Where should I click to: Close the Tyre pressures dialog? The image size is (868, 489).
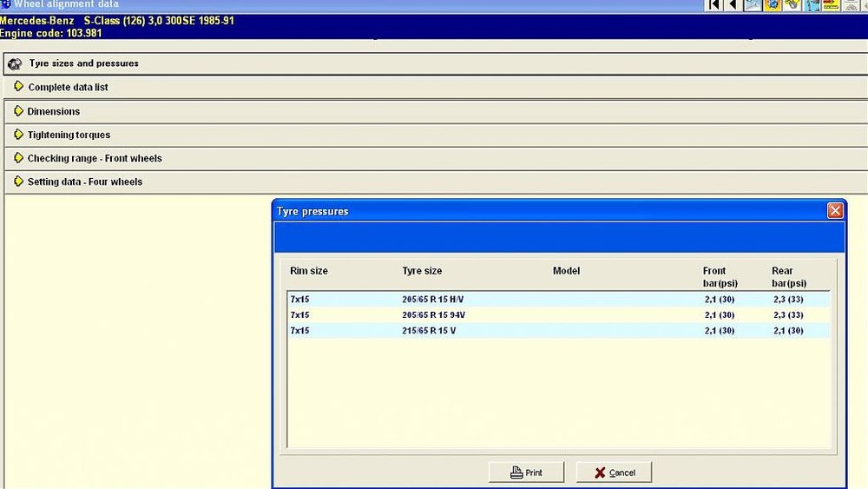click(835, 210)
